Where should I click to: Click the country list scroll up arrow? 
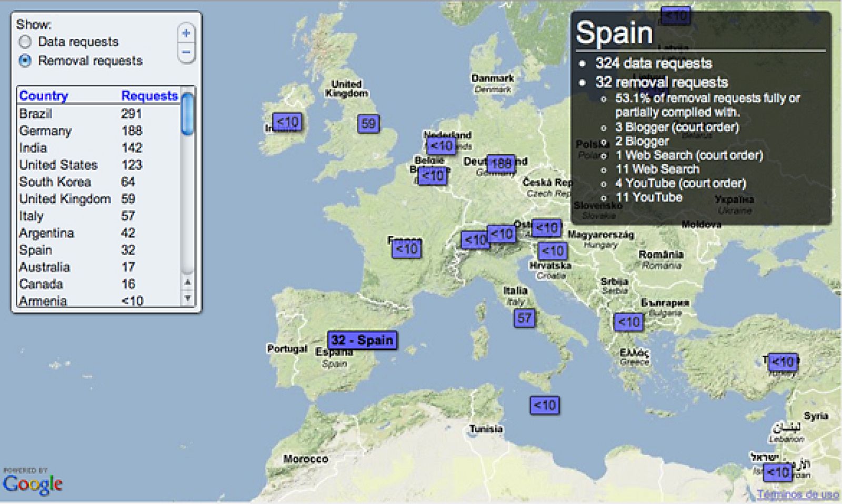click(x=187, y=282)
